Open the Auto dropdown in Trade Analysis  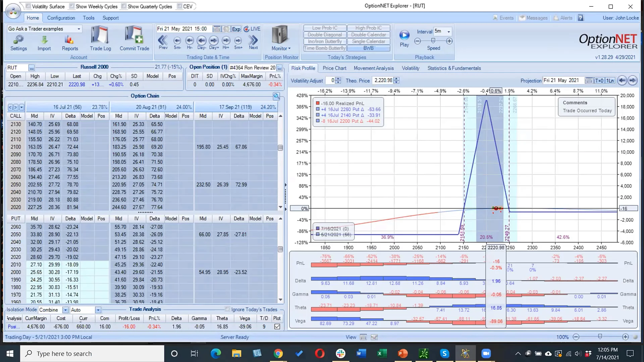click(x=98, y=310)
